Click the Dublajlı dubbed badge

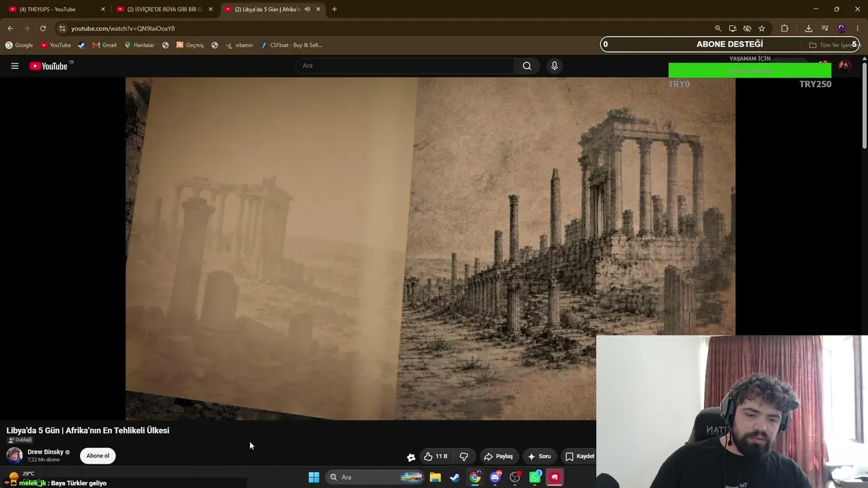[20, 440]
